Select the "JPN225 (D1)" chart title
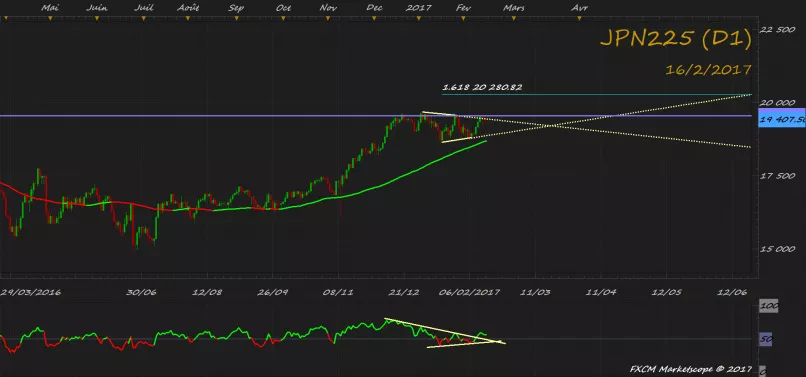Screen dimensions: 806x377 [x=675, y=40]
